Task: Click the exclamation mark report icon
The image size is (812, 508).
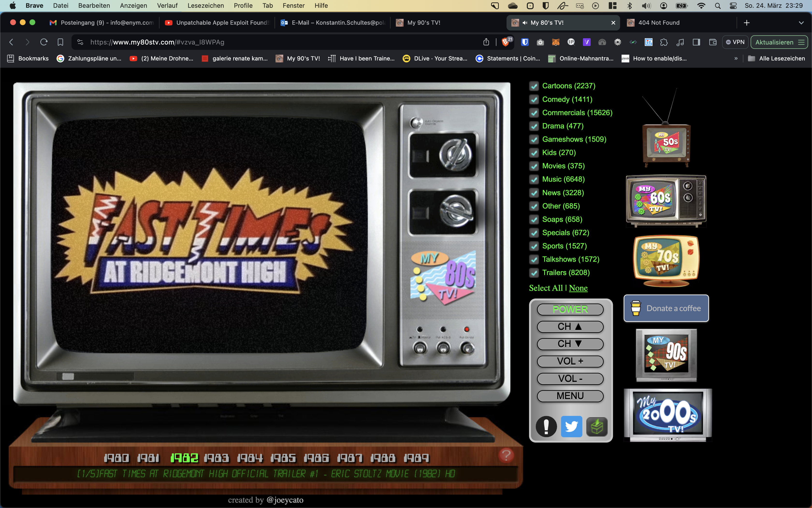Action: 546,427
